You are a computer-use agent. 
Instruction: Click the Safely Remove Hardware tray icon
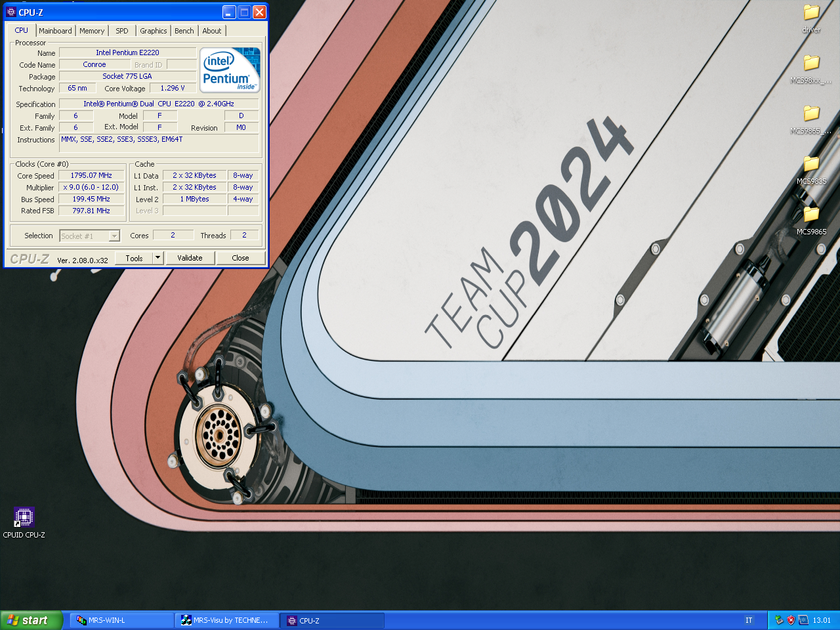click(779, 620)
